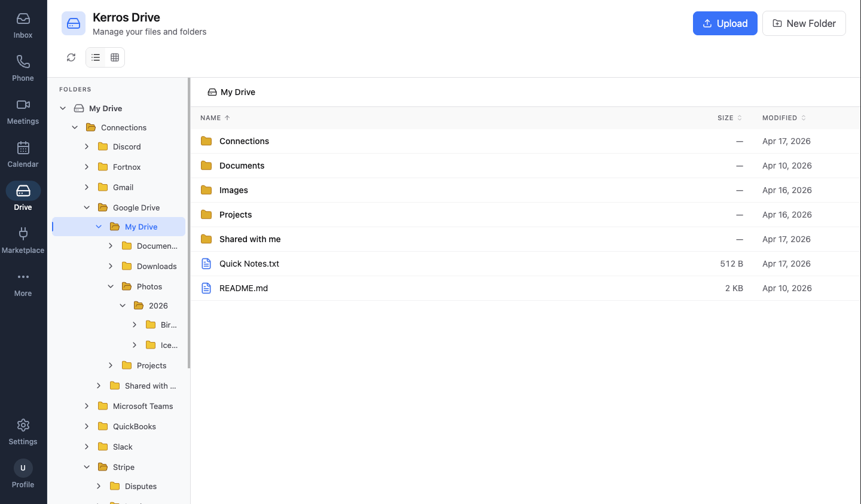Click the Upload button
This screenshot has height=504, width=861.
(725, 23)
